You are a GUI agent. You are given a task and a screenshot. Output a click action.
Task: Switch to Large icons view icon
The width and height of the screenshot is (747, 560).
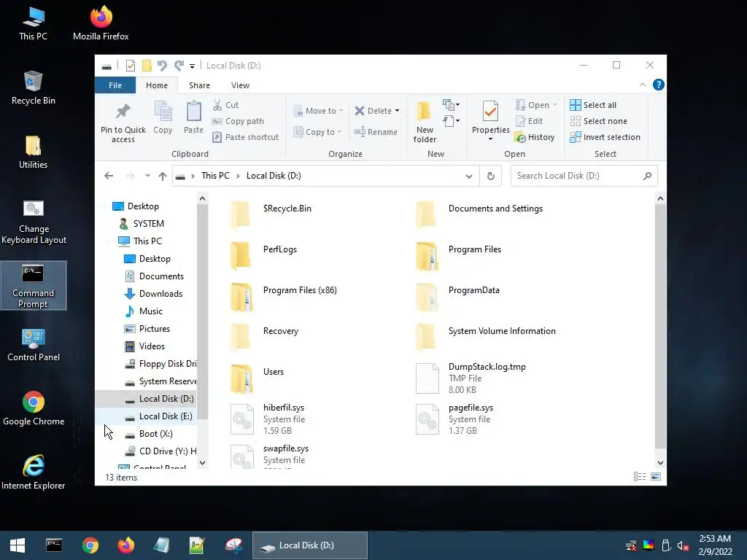coord(656,477)
